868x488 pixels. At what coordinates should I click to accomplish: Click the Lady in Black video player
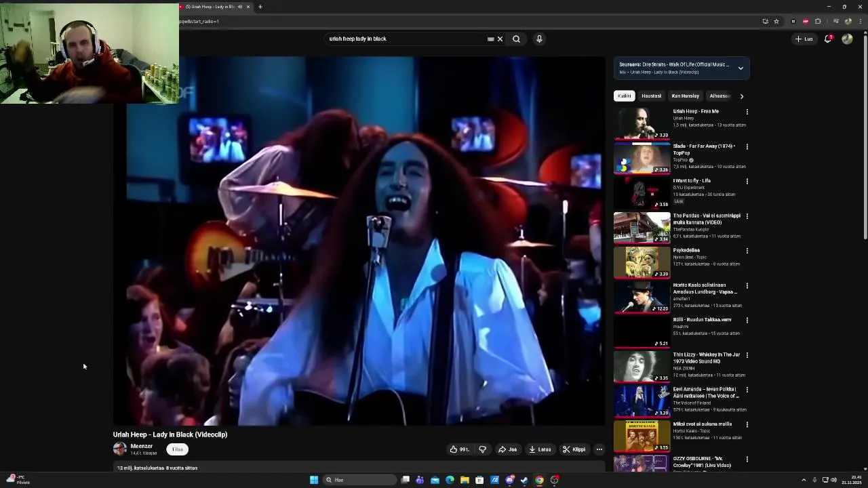[x=359, y=241]
